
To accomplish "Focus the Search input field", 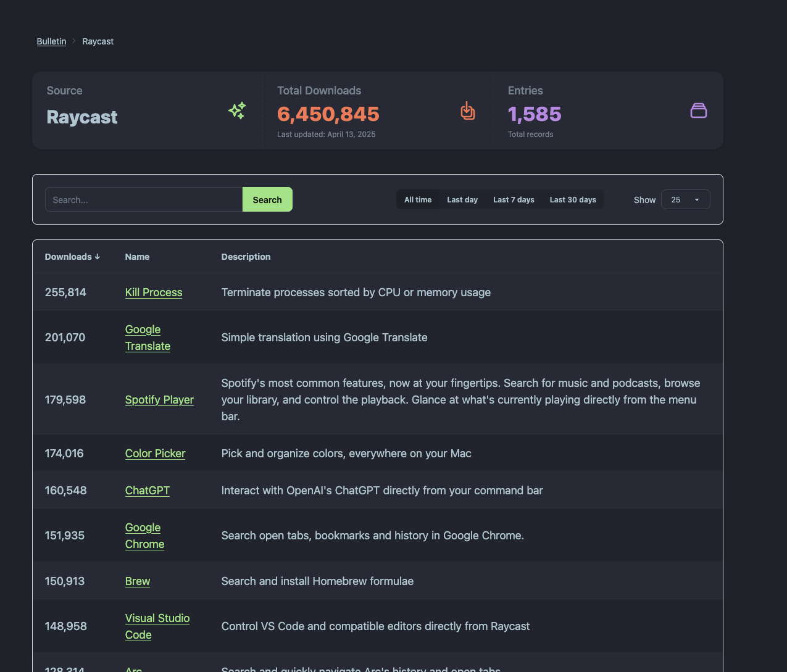I will (x=144, y=200).
